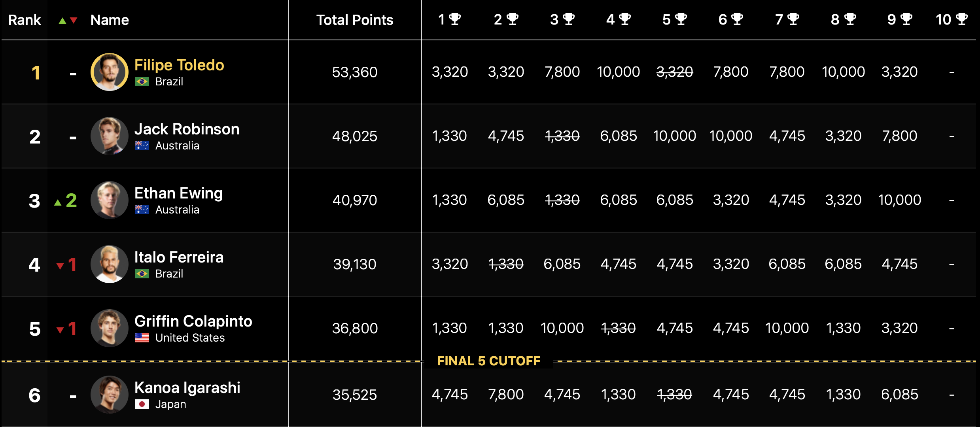980x427 pixels.
Task: Open Griffin Colapinto's name link
Action: click(x=193, y=321)
